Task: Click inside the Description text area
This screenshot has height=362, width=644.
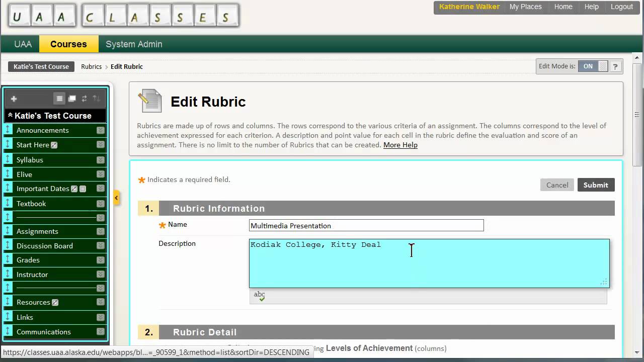Action: pos(429,263)
